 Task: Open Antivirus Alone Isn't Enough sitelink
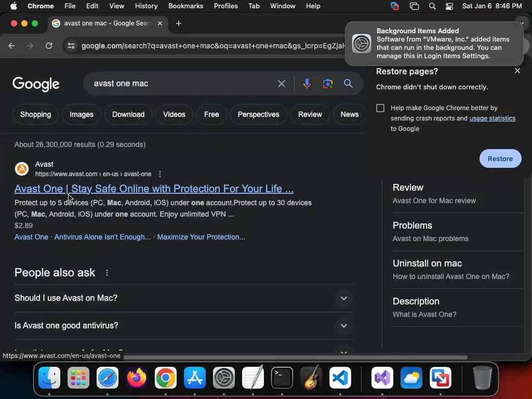(102, 237)
